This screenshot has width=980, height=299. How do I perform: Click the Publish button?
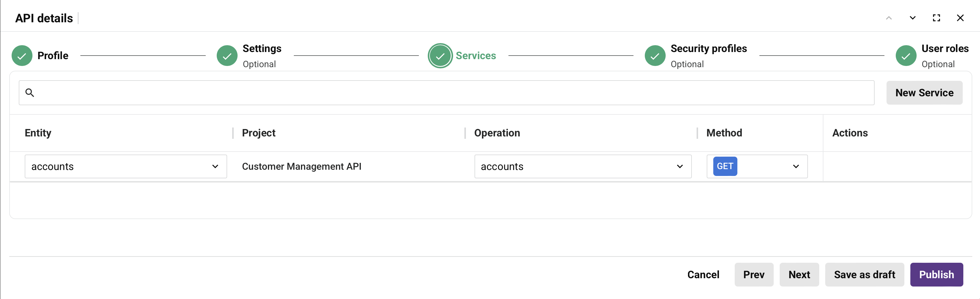pyautogui.click(x=936, y=274)
